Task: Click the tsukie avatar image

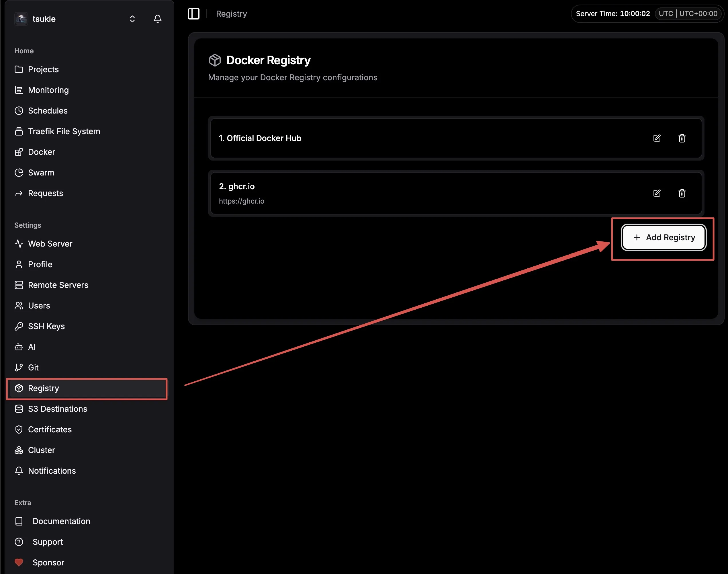Action: (21, 19)
